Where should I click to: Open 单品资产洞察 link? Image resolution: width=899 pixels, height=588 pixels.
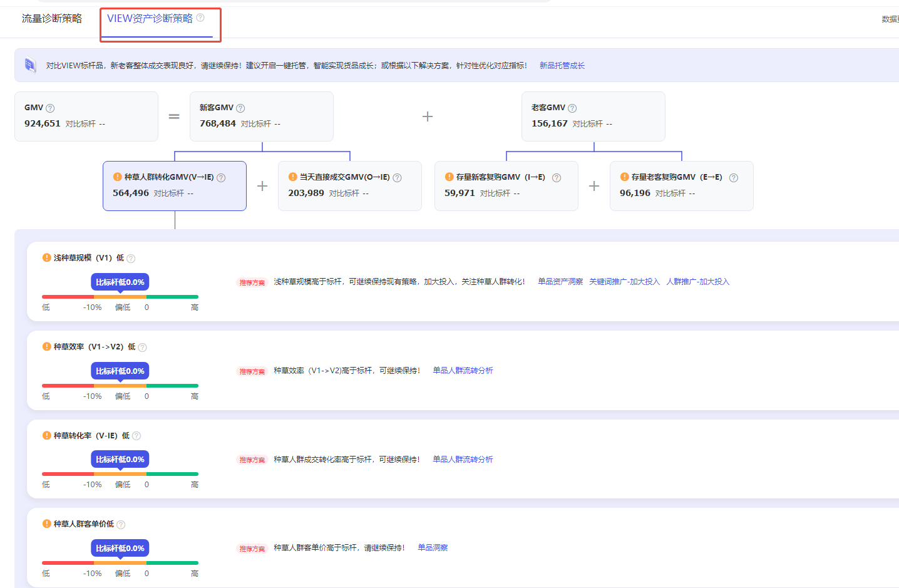pos(560,282)
